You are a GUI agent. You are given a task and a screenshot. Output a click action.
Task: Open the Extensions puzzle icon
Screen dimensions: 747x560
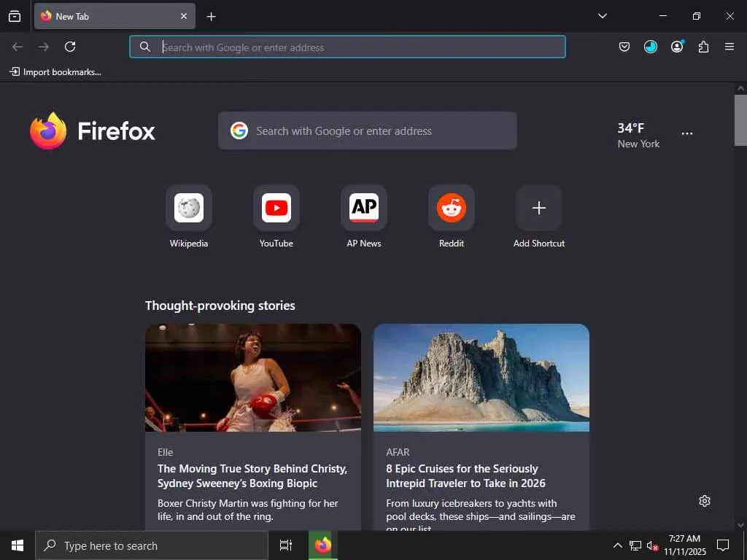click(x=703, y=47)
